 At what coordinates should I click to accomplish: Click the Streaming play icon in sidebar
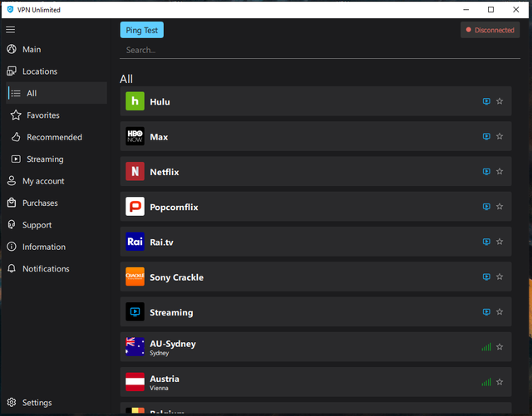tap(16, 159)
